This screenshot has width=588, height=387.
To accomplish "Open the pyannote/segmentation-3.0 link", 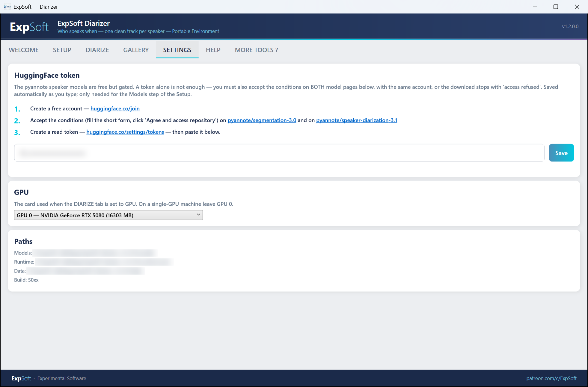I will [262, 120].
